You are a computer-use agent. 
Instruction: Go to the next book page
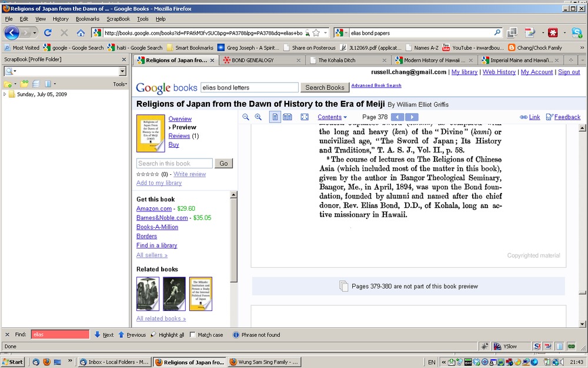(x=412, y=117)
